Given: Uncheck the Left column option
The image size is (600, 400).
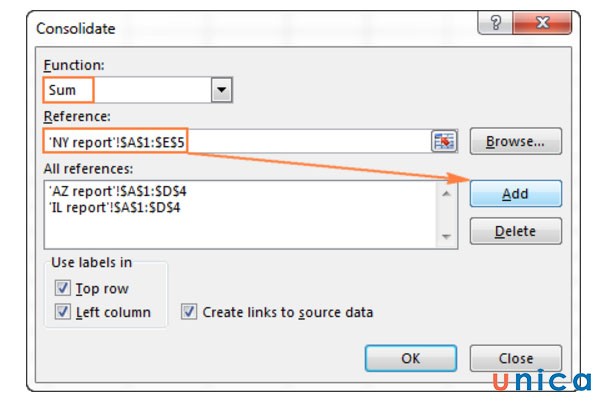Looking at the screenshot, I should pos(64,312).
